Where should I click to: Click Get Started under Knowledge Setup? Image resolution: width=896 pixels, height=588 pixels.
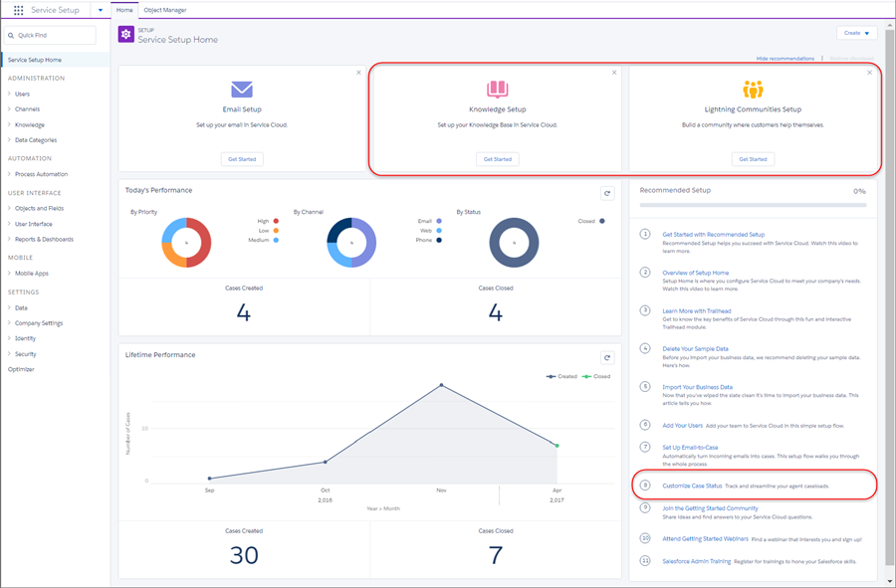497,159
